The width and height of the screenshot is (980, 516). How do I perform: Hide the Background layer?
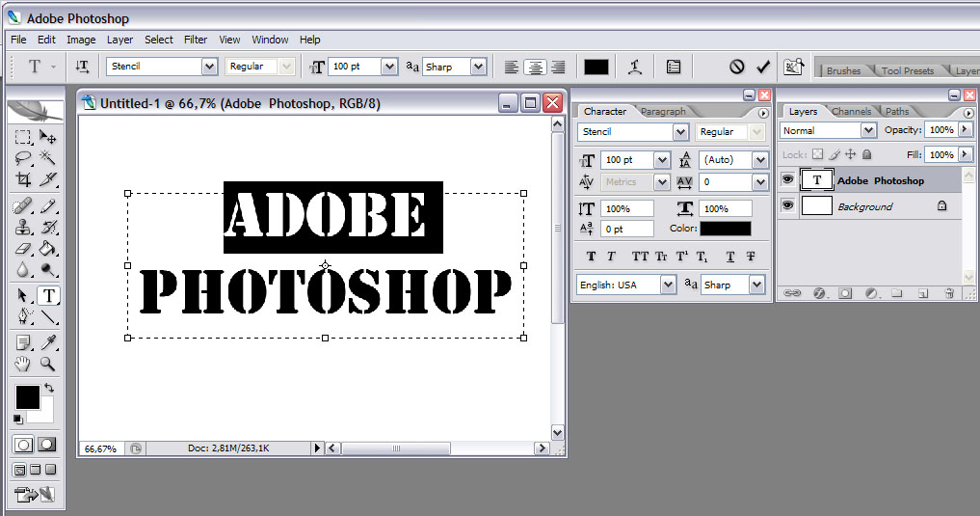pos(788,205)
